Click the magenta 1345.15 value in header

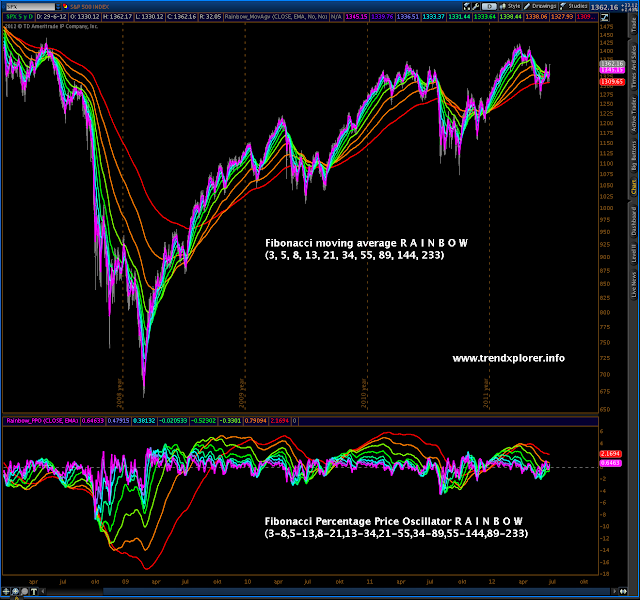[x=356, y=17]
